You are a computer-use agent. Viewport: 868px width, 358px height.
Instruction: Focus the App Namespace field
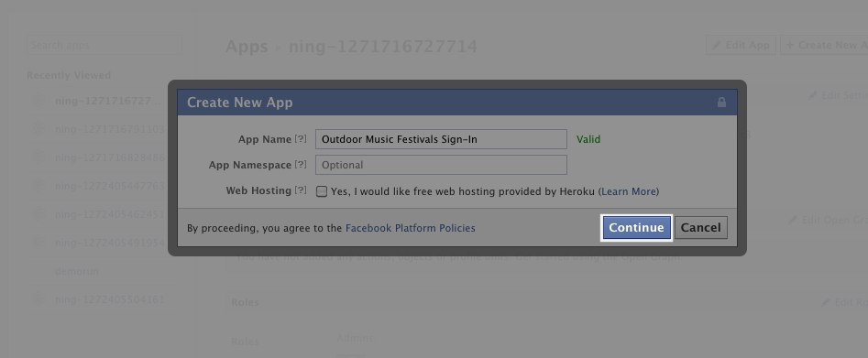pyautogui.click(x=441, y=165)
